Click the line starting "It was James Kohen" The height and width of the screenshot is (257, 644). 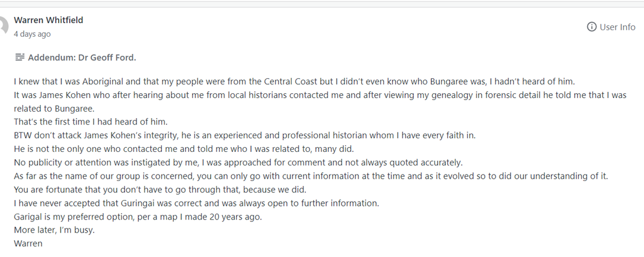point(320,95)
